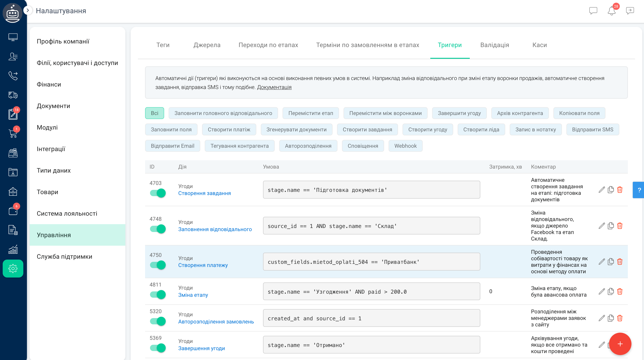Open the cash register icon in sidebar
This screenshot has height=360, width=644.
coord(13,153)
